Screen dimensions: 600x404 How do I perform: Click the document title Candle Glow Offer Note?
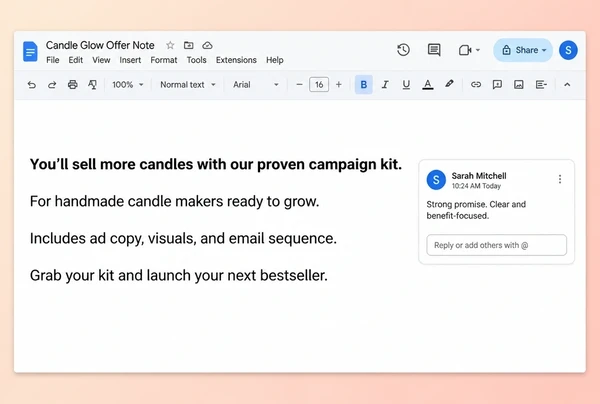100,45
